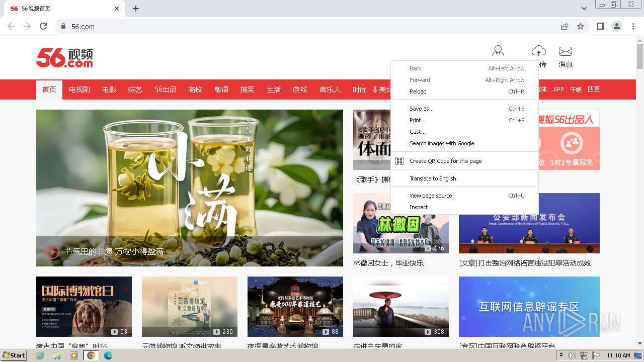Click the APP link in red nav bar

pyautogui.click(x=558, y=89)
